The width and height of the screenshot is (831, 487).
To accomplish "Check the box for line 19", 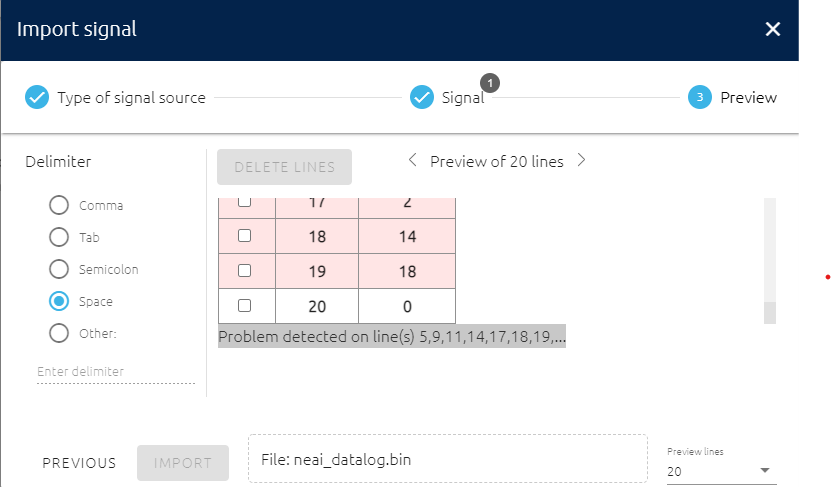I will click(x=244, y=271).
